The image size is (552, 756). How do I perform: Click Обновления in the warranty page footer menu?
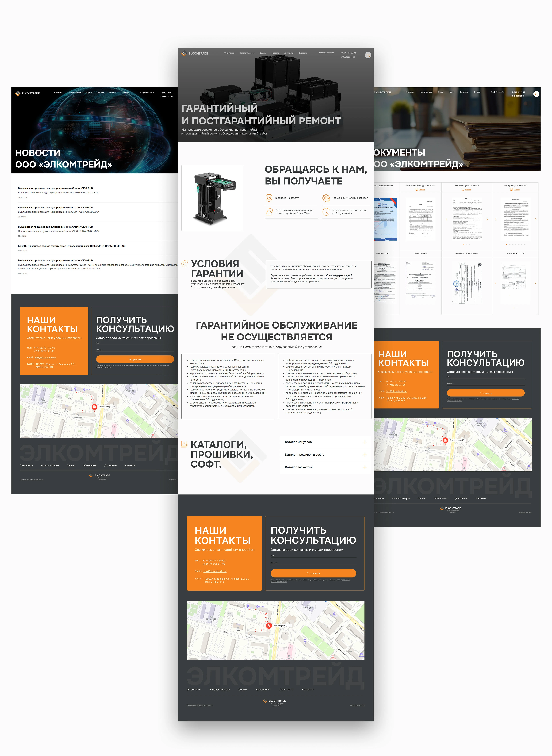[x=263, y=689]
